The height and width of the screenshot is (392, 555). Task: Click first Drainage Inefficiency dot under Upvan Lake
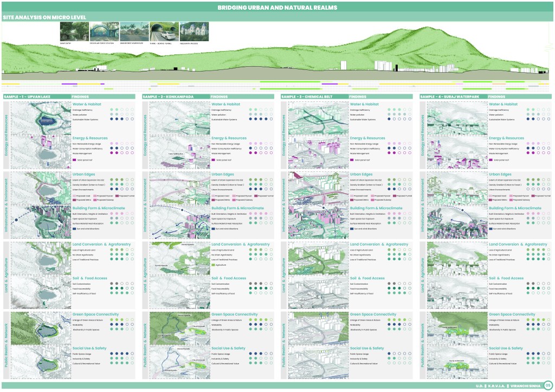click(x=111, y=110)
